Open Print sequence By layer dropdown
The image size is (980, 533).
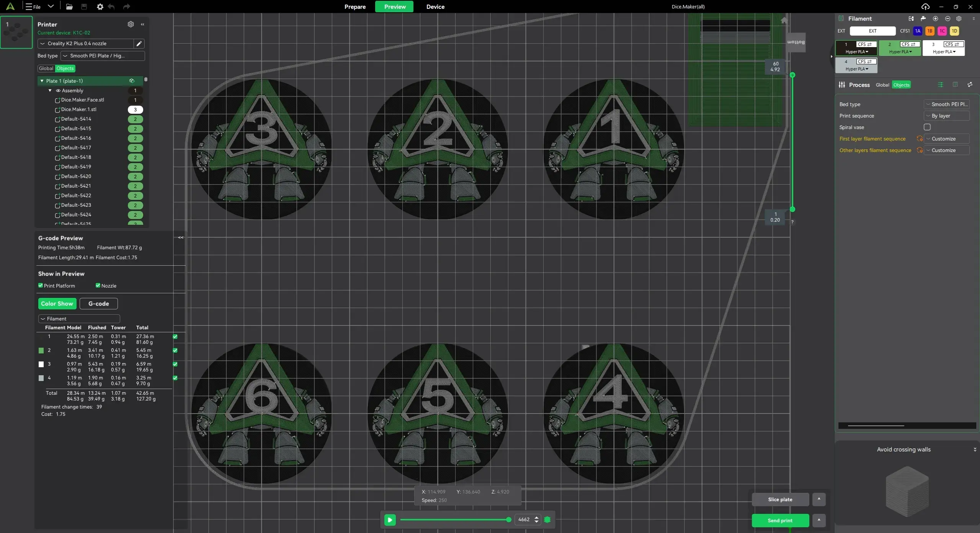pos(946,116)
